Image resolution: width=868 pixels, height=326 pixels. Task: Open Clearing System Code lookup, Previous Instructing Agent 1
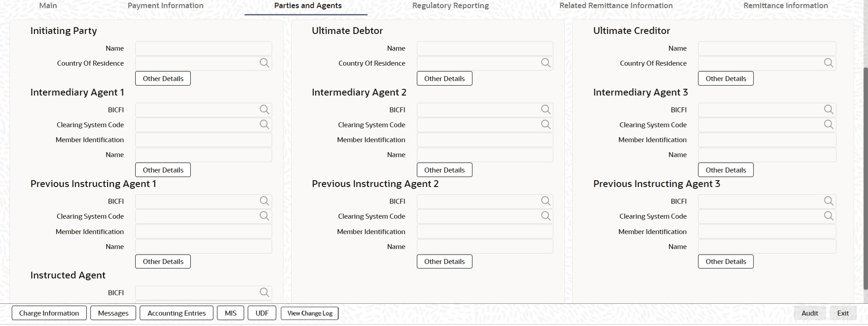click(264, 216)
